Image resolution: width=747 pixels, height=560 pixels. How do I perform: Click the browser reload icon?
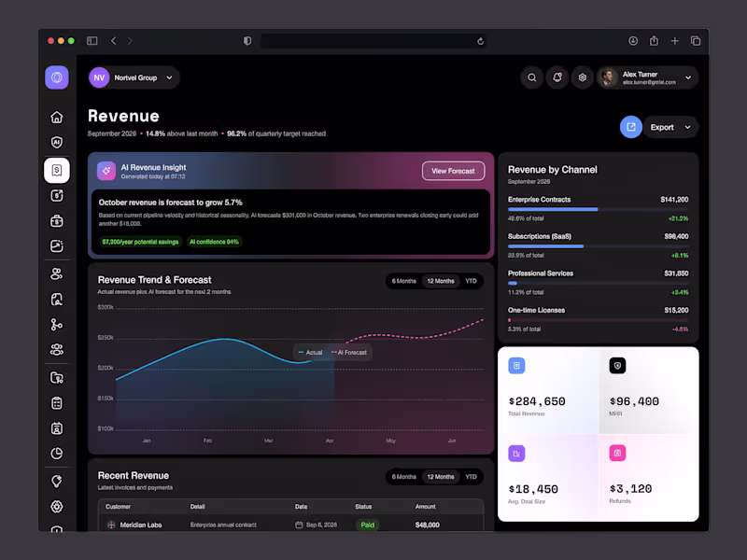pos(480,41)
